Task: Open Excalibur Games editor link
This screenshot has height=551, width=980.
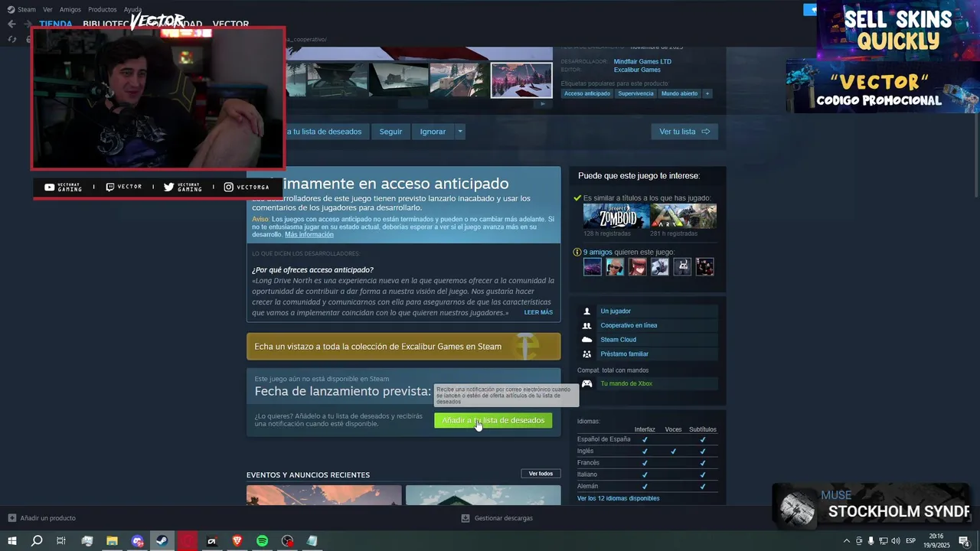Action: [x=637, y=70]
